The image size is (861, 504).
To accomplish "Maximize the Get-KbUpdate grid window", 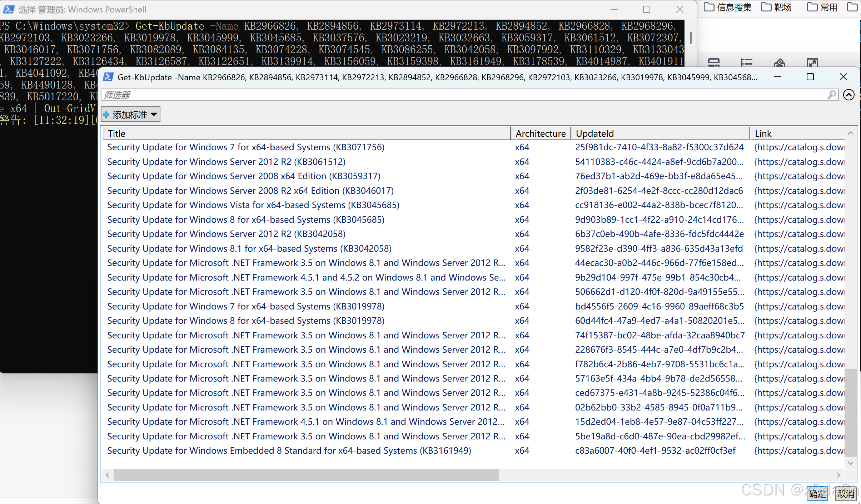I will [x=810, y=77].
